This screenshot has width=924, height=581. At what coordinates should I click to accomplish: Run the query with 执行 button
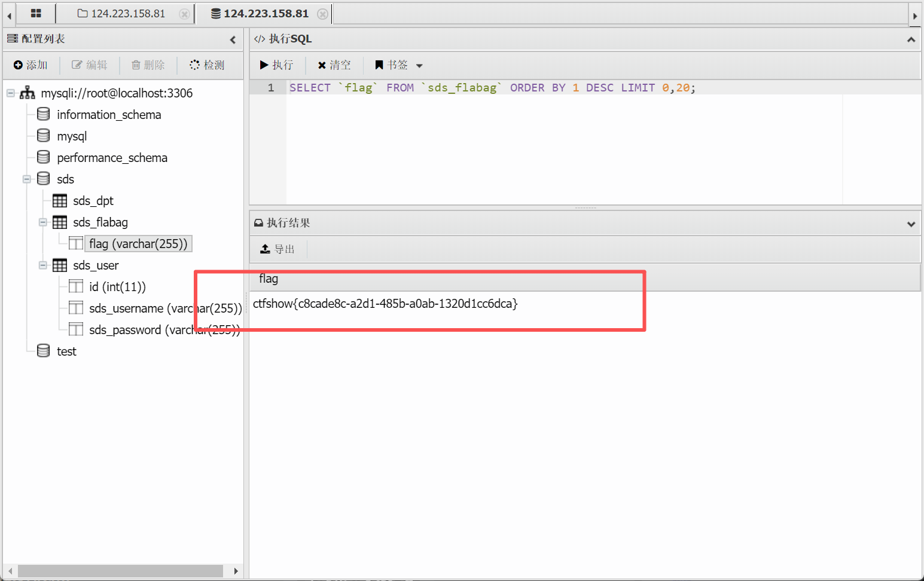coord(276,65)
